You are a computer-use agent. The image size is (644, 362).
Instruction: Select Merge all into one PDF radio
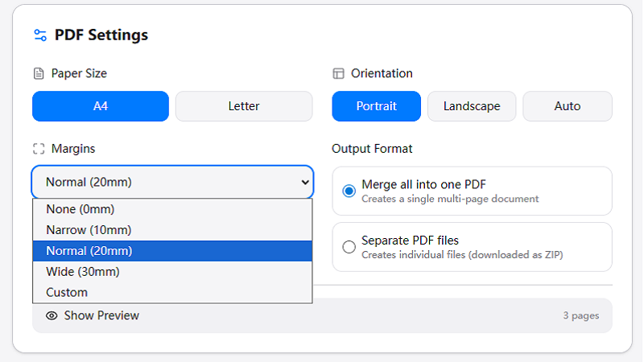(349, 191)
